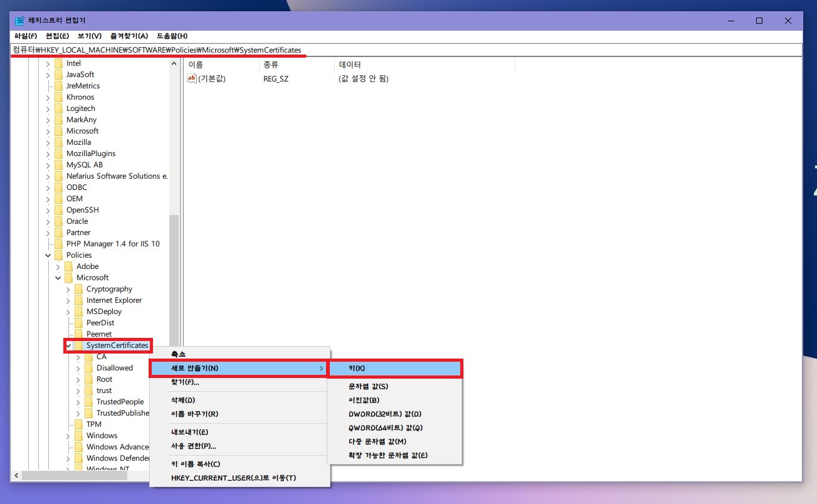Select the JavaSoft folder icon
The image size is (817, 504).
point(58,75)
